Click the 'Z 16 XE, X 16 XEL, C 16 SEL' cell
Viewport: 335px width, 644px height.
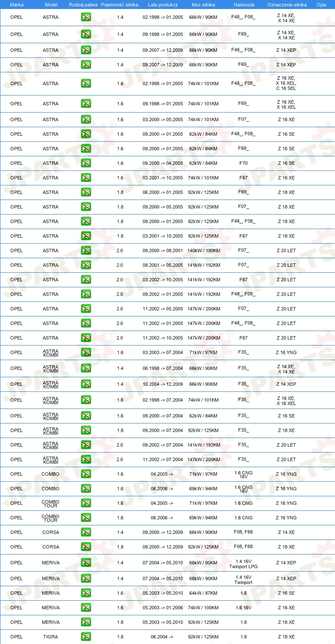[286, 83]
